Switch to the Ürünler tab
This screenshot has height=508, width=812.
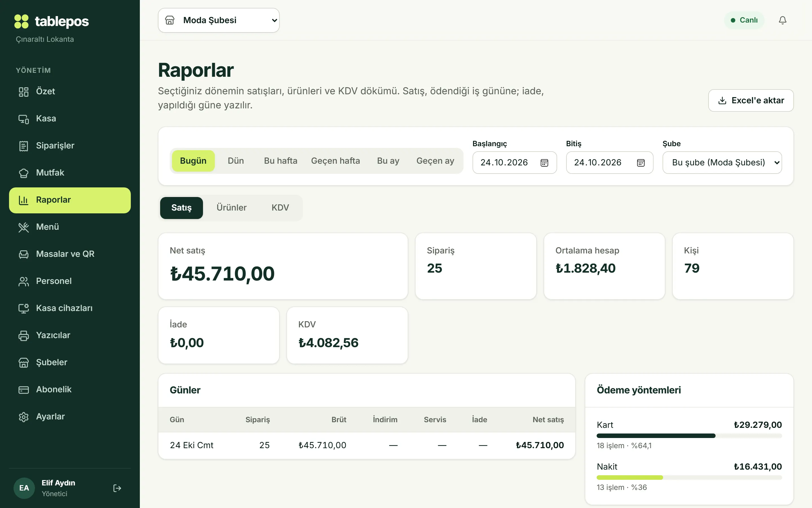tap(231, 208)
